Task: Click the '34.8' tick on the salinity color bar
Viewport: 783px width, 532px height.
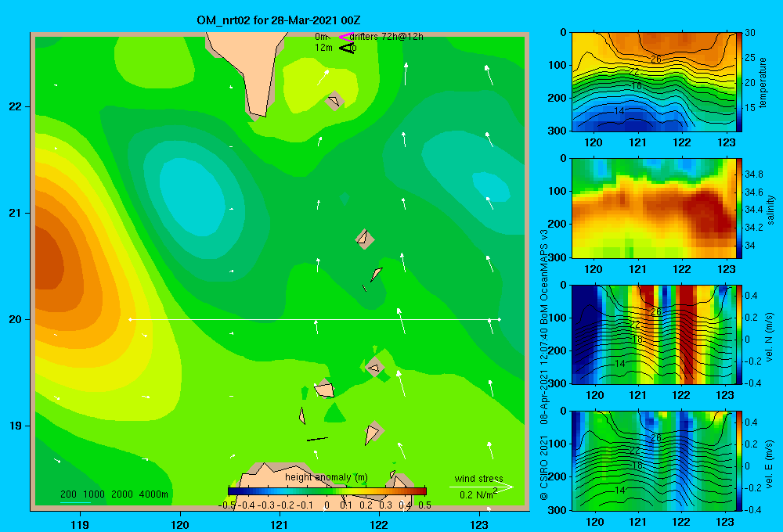Action: [x=754, y=174]
